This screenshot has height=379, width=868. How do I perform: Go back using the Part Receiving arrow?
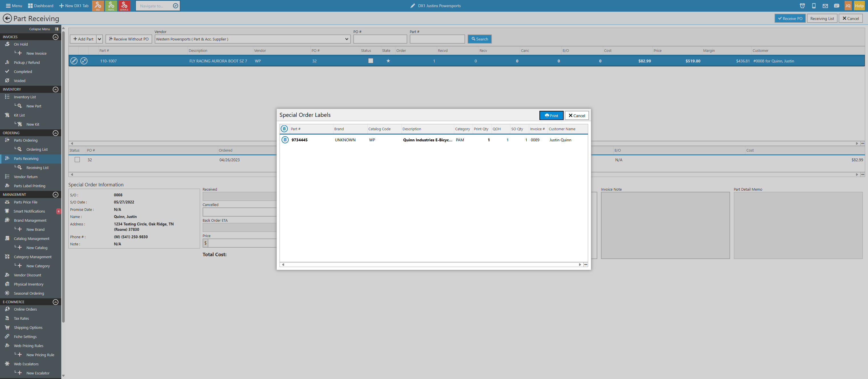pos(7,18)
